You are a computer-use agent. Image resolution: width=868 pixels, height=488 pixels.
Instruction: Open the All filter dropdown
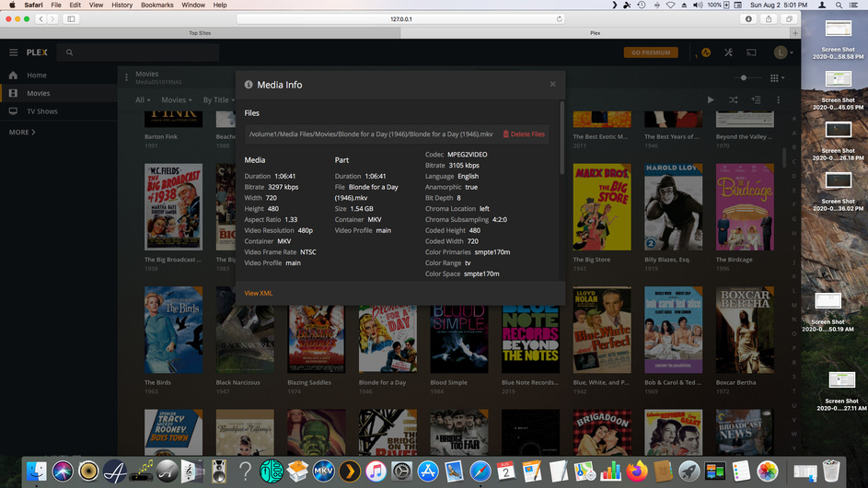tap(143, 100)
